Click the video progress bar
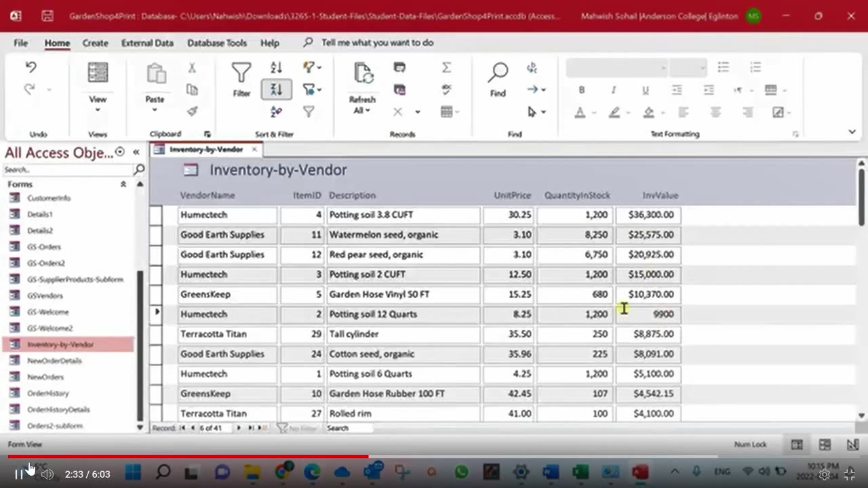Image resolution: width=868 pixels, height=488 pixels. [x=433, y=457]
